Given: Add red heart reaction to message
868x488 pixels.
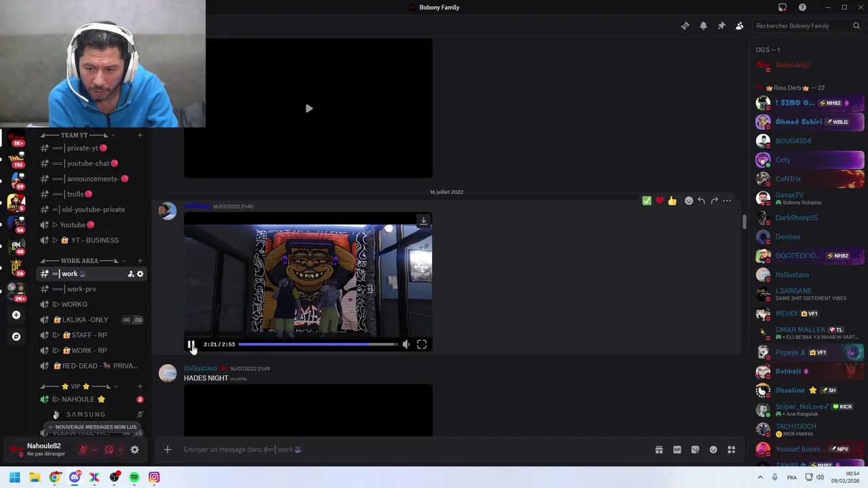Looking at the screenshot, I should point(659,201).
